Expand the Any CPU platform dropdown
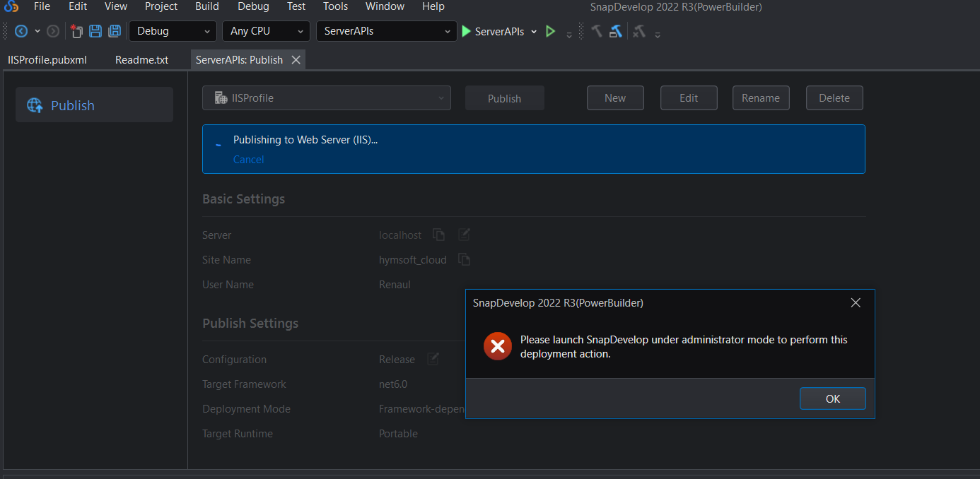 266,31
